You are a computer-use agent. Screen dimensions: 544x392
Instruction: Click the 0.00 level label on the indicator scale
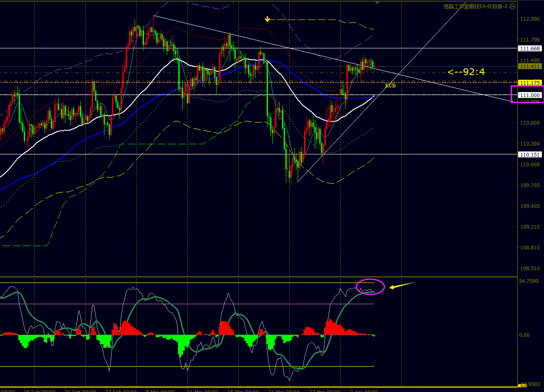[524, 335]
